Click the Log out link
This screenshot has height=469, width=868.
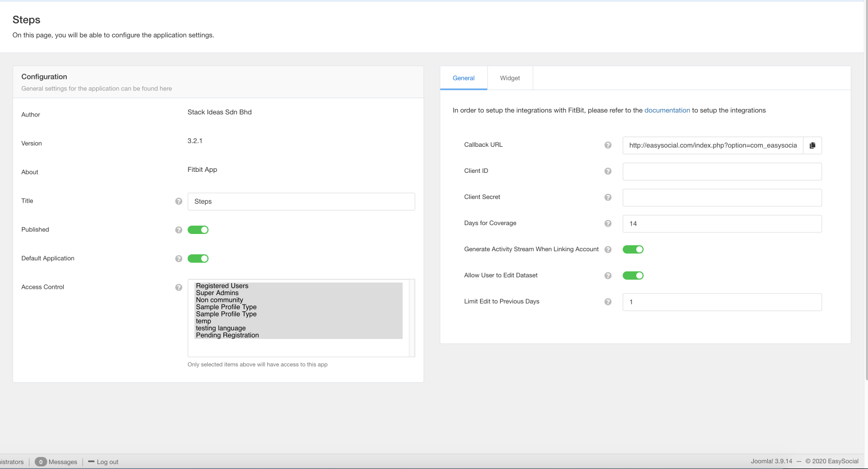pyautogui.click(x=107, y=462)
